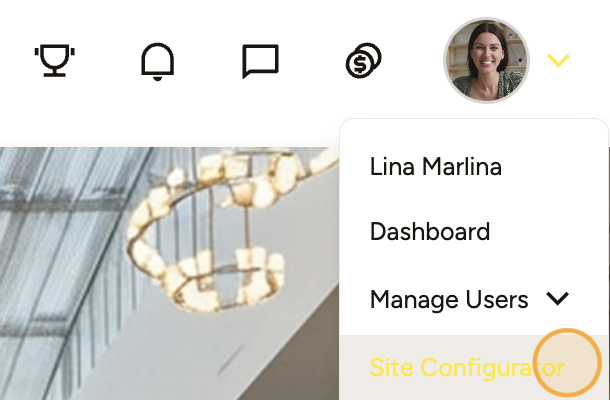Collapse the menu using the yellow chevron

click(x=558, y=60)
